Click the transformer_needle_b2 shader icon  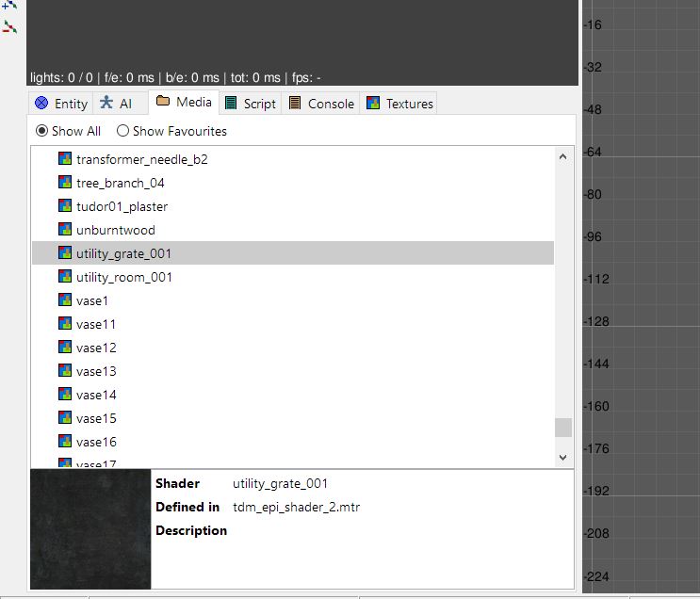tap(65, 159)
